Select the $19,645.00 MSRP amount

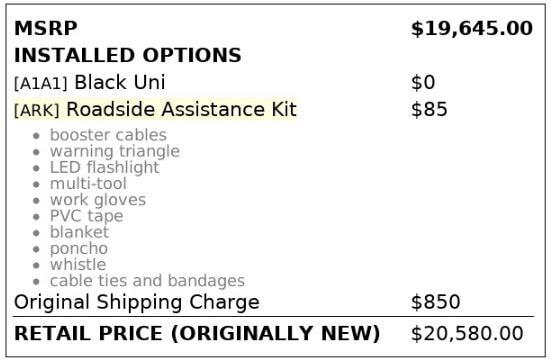472,29
